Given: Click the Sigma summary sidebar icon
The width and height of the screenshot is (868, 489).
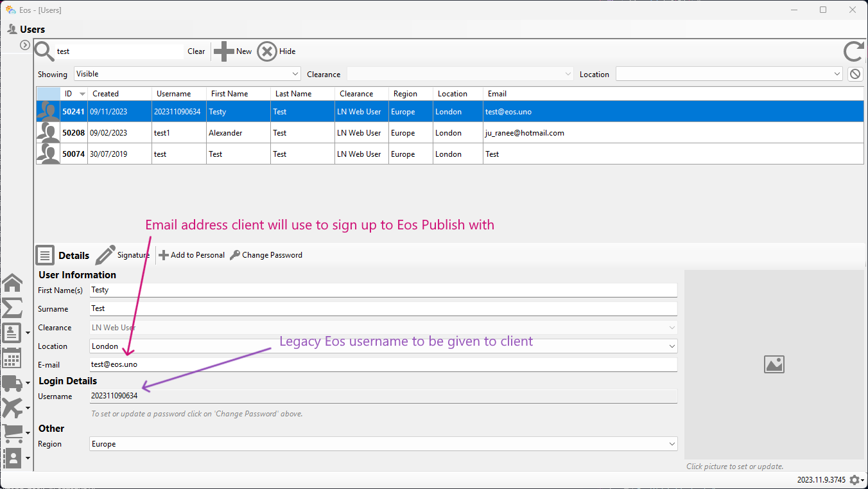Looking at the screenshot, I should coord(12,308).
